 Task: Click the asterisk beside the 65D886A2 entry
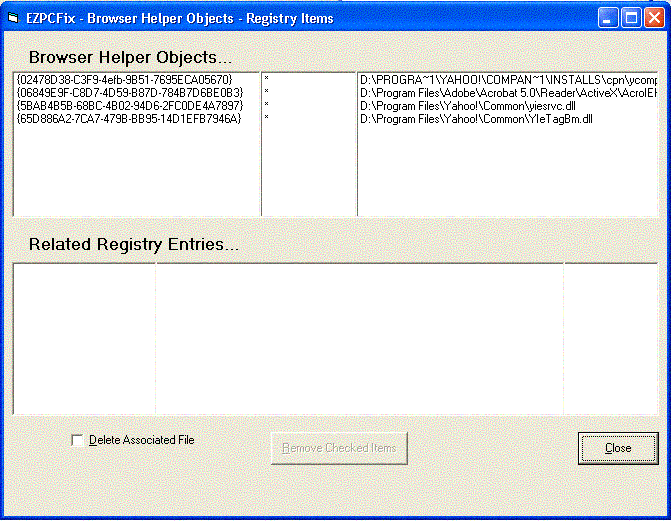point(266,117)
